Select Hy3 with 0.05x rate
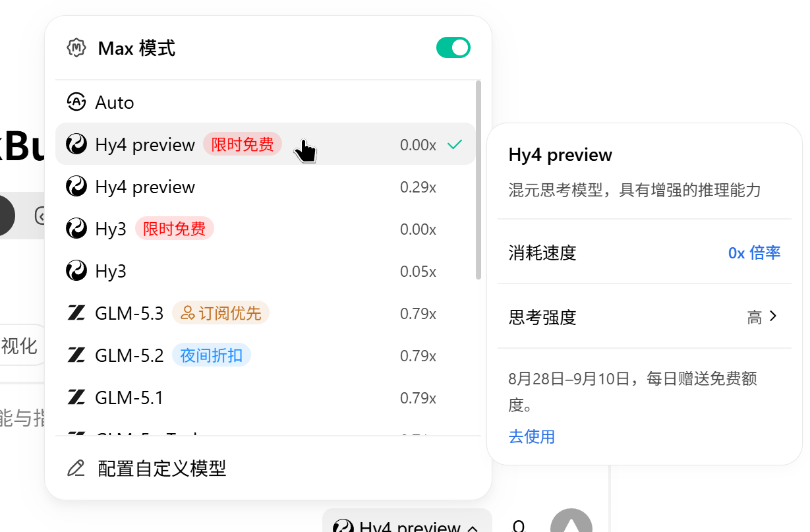The width and height of the screenshot is (810, 532). pyautogui.click(x=265, y=271)
